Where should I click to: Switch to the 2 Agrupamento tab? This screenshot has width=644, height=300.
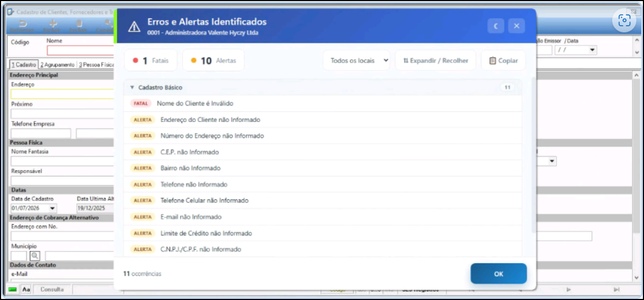[x=58, y=64]
